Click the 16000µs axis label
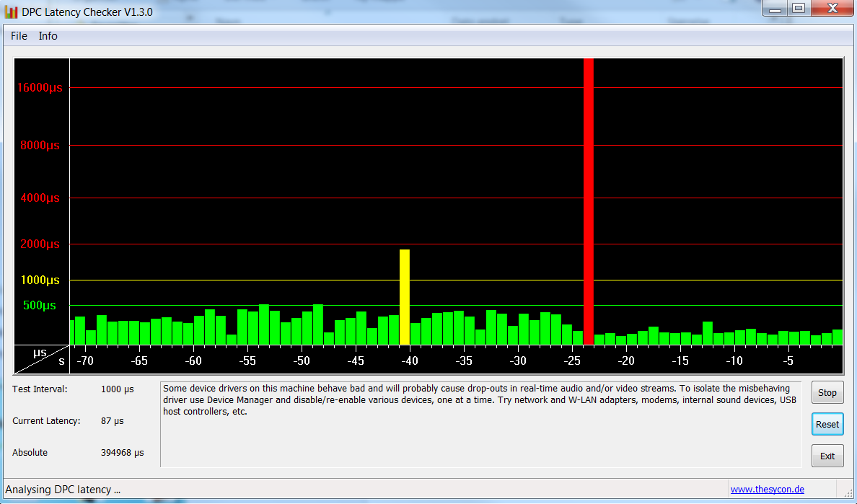This screenshot has width=857, height=504. (x=40, y=87)
